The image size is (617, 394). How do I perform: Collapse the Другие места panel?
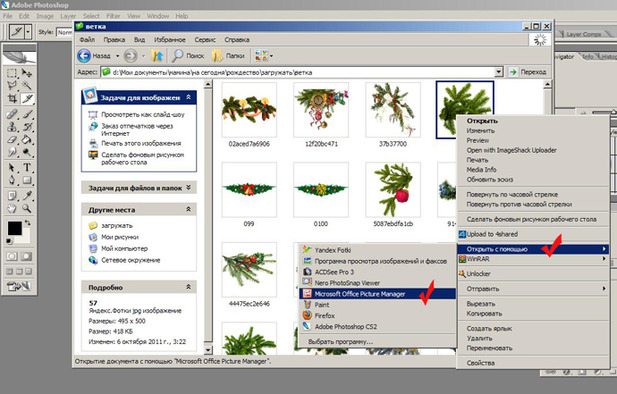click(x=188, y=209)
